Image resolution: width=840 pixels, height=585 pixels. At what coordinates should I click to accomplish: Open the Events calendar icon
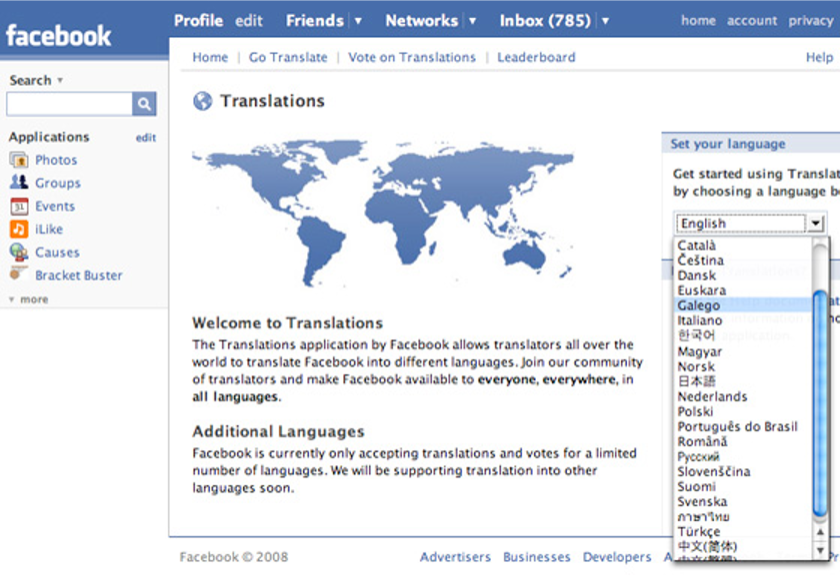click(19, 206)
